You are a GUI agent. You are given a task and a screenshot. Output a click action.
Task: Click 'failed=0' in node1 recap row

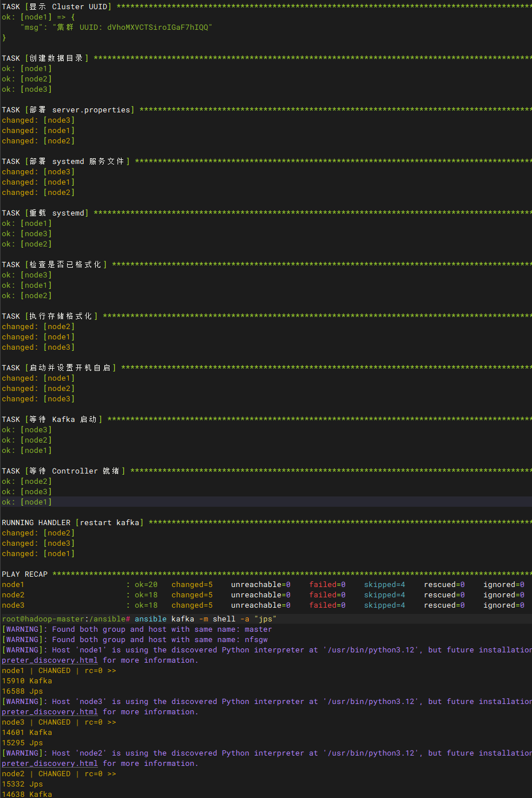(327, 585)
